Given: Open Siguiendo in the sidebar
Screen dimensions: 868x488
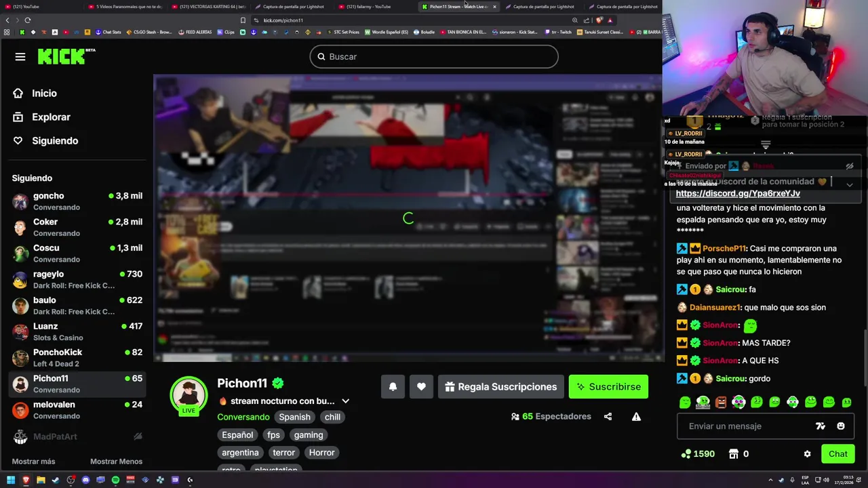Looking at the screenshot, I should tap(55, 141).
